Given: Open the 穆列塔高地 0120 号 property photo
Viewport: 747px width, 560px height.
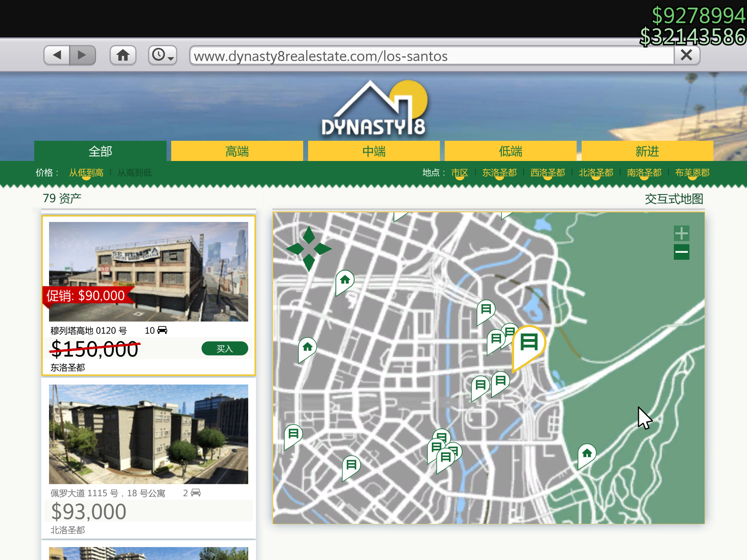Looking at the screenshot, I should pos(149,271).
